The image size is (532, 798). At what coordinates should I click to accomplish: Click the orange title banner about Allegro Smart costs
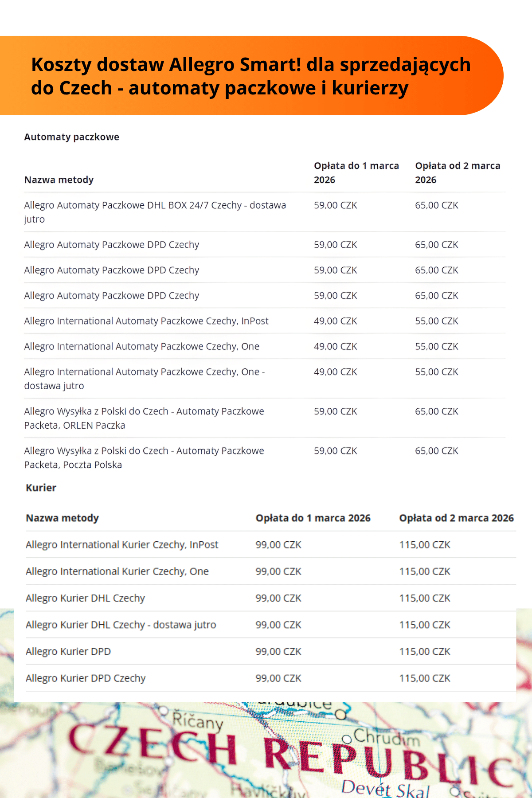(x=250, y=76)
